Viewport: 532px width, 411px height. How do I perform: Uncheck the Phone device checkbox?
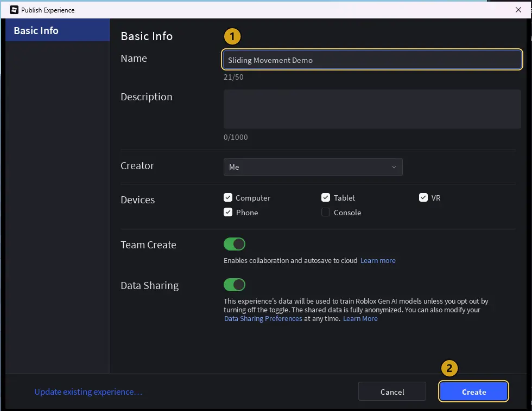point(228,212)
